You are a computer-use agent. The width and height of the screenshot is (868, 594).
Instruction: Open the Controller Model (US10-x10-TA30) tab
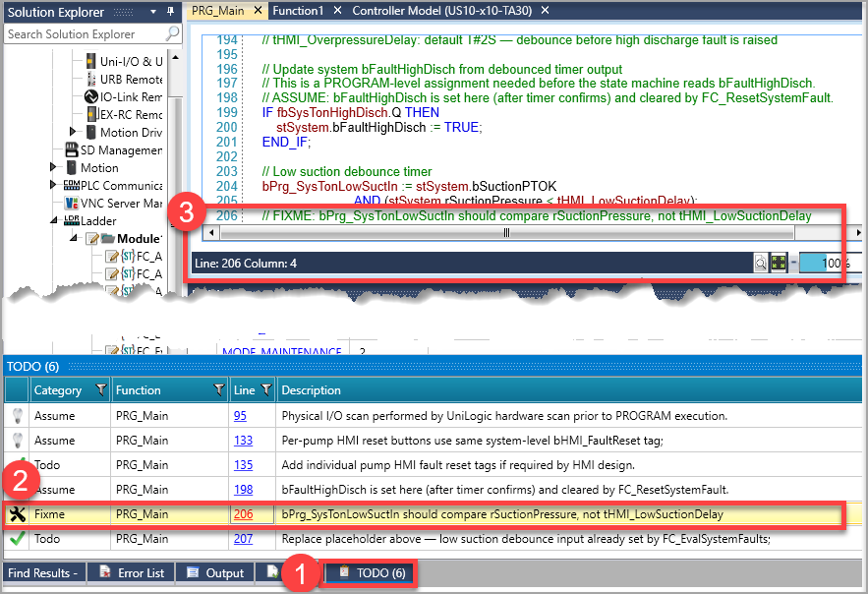pos(441,11)
